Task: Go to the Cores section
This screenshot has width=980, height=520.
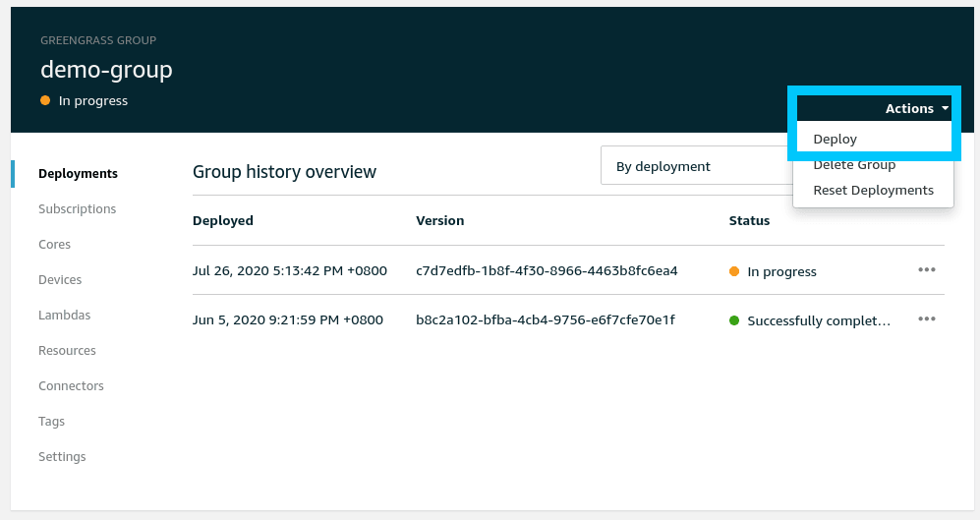Action: pos(54,245)
